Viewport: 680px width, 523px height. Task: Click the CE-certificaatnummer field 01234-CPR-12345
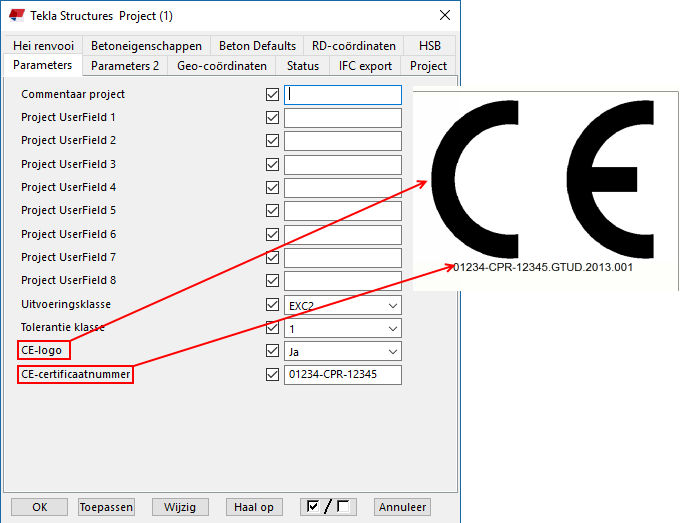[343, 375]
